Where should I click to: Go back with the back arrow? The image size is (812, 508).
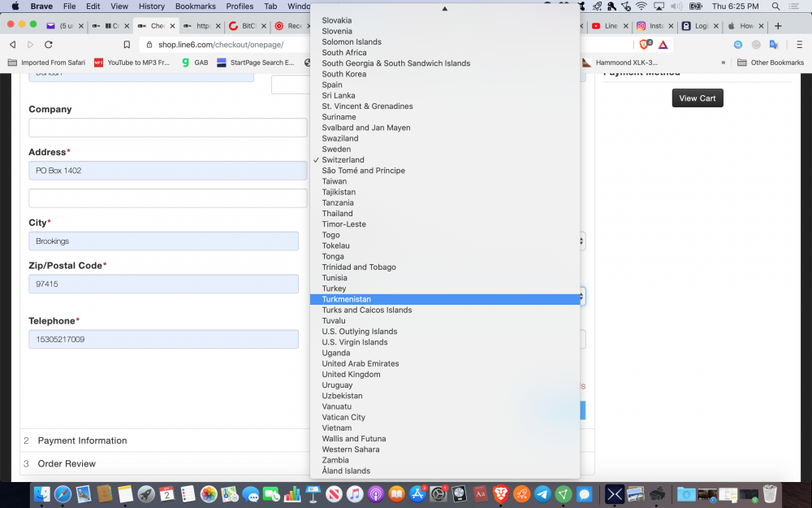coord(12,45)
